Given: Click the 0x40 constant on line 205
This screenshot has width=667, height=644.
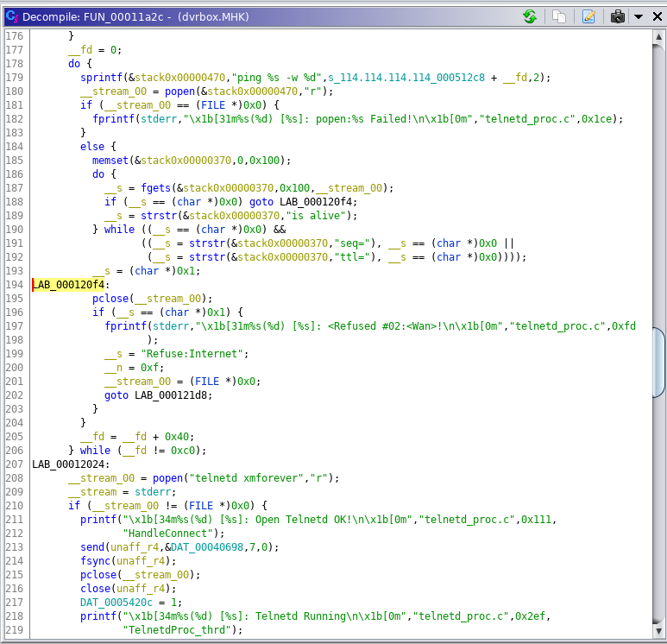Looking at the screenshot, I should tap(177, 437).
